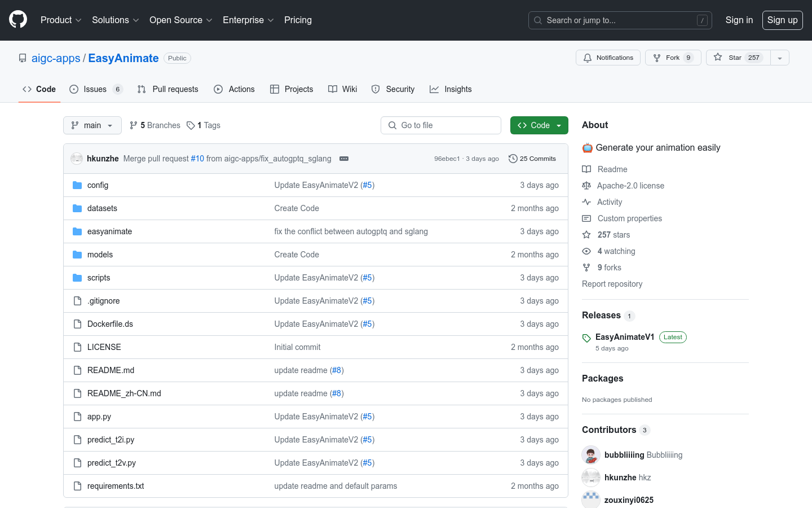Star the EasyAnimate repository
812x508 pixels.
point(738,58)
